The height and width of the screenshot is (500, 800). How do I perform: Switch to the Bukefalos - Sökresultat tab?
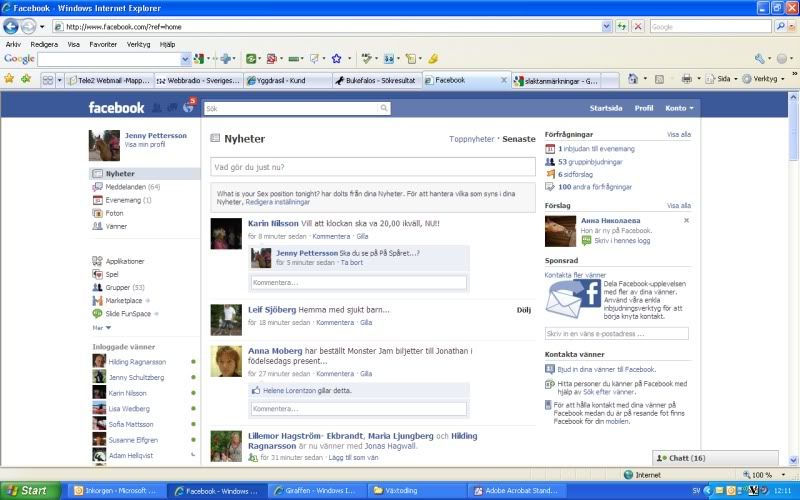377,81
